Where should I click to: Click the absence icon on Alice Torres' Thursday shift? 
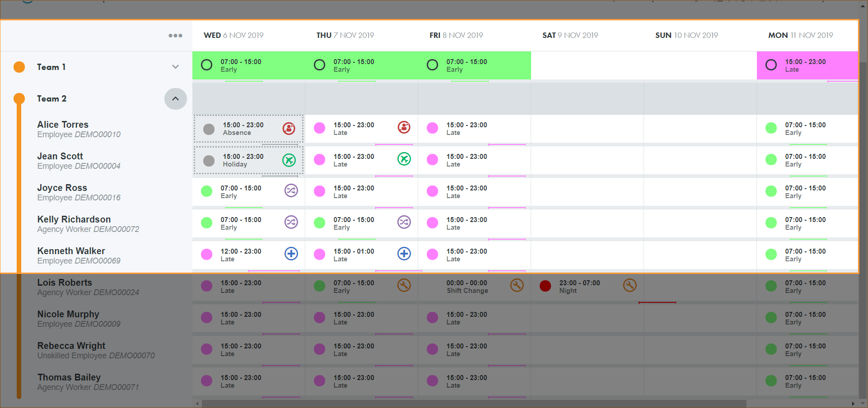tap(404, 128)
